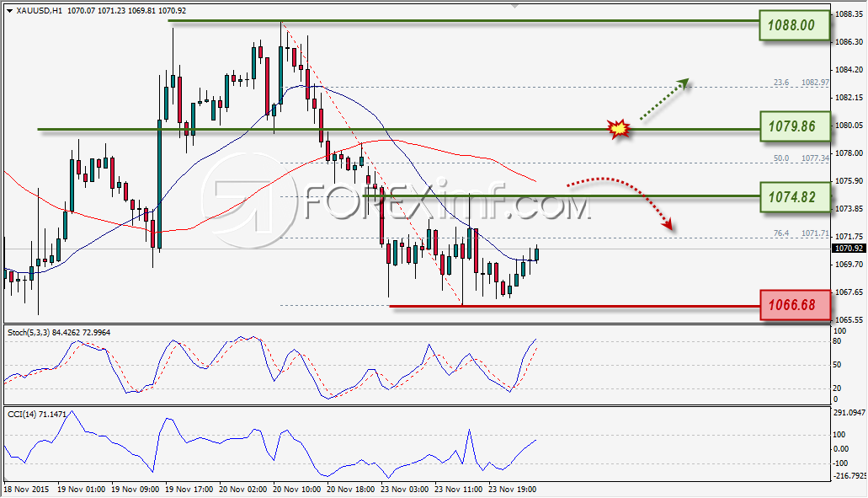Click the 23 Nov 03:00 time label
The image size is (868, 498).
click(405, 489)
